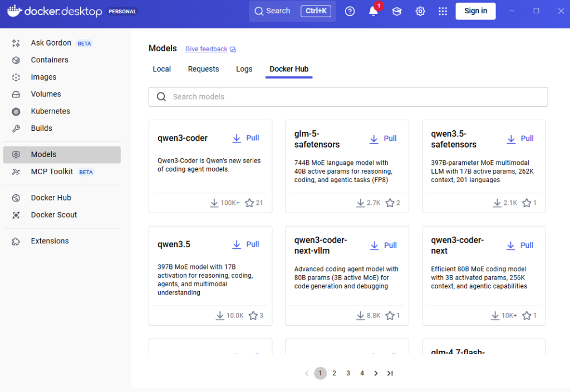Open the apps grid icon

443,11
